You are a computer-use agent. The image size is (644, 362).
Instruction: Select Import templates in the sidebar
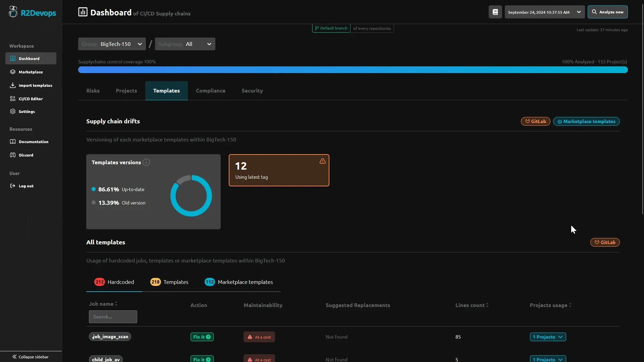click(x=35, y=85)
